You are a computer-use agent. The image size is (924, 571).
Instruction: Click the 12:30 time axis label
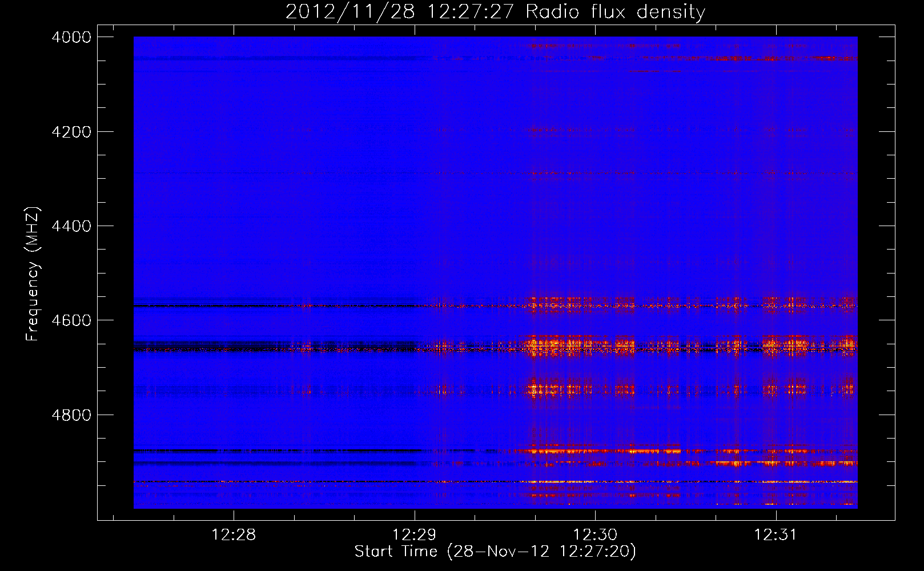[x=596, y=535]
